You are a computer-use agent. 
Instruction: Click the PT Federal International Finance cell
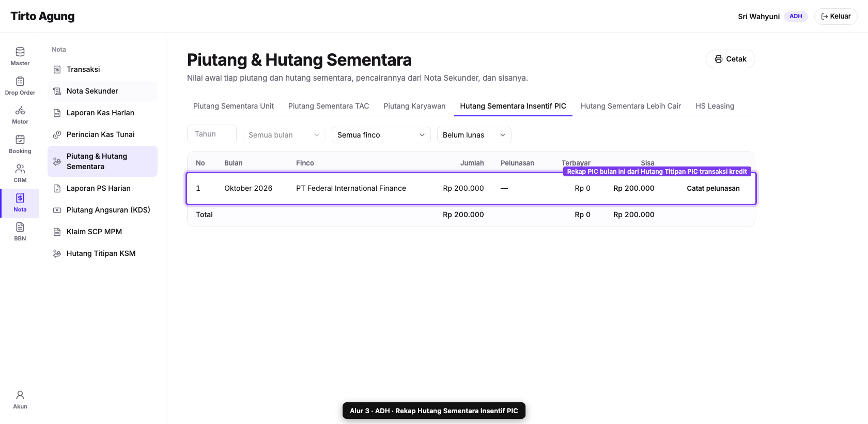pyautogui.click(x=351, y=188)
